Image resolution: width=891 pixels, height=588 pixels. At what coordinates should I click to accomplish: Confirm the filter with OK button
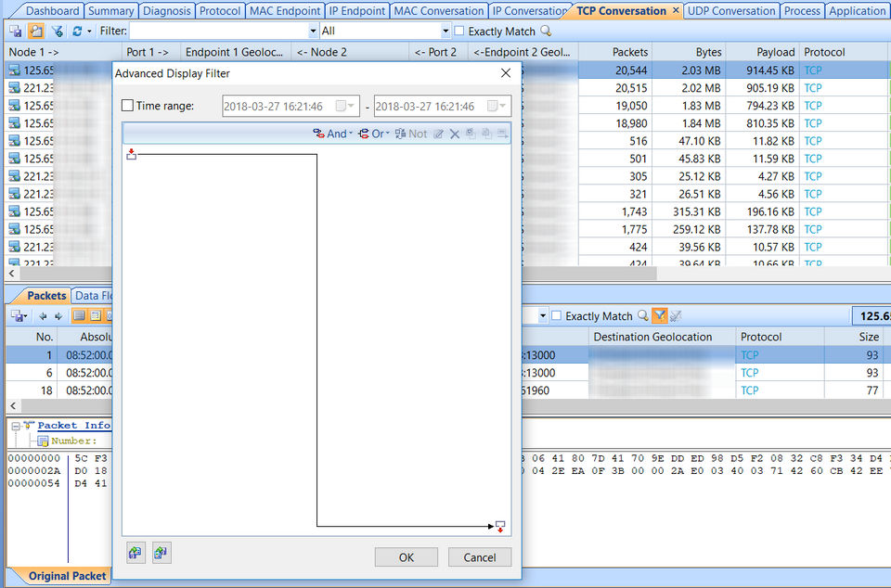tap(407, 556)
